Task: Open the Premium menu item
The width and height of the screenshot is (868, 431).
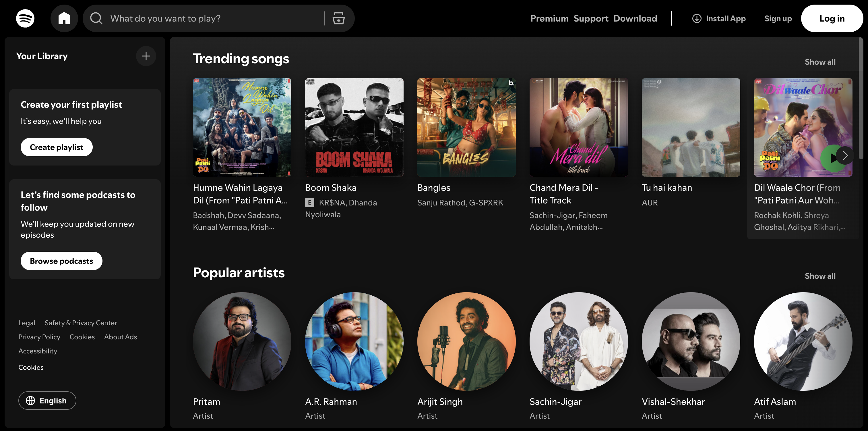Action: (x=549, y=18)
